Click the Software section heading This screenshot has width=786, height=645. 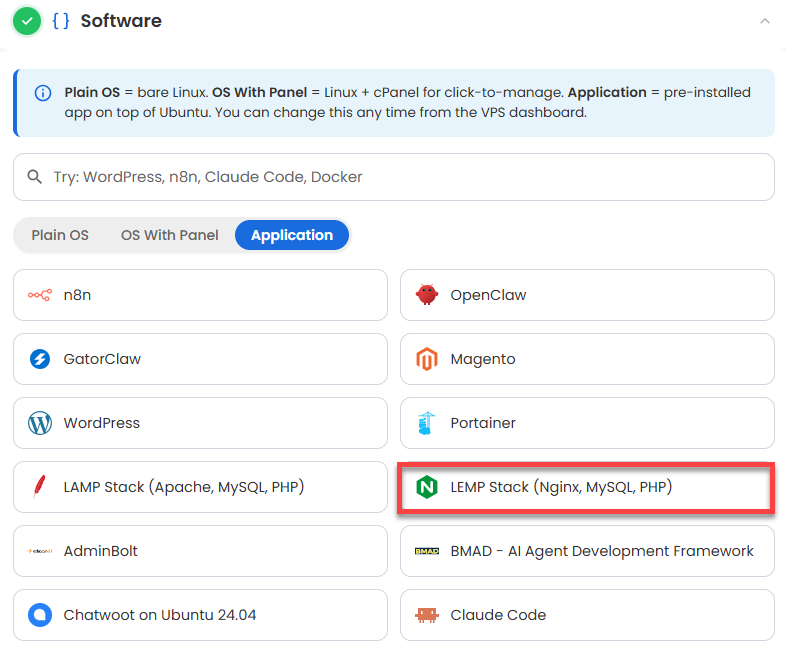click(x=121, y=21)
